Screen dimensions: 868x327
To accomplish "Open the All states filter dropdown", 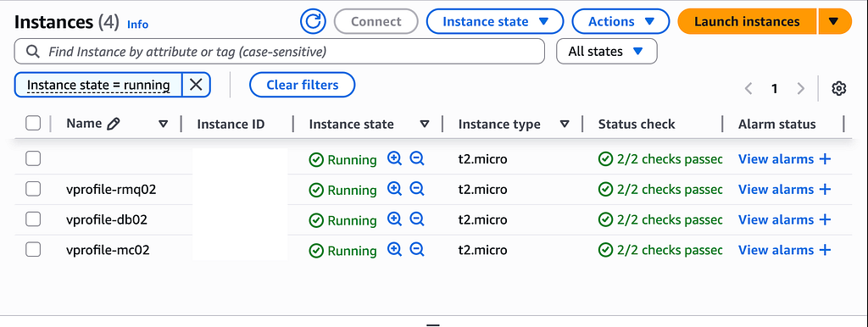I will [x=607, y=52].
